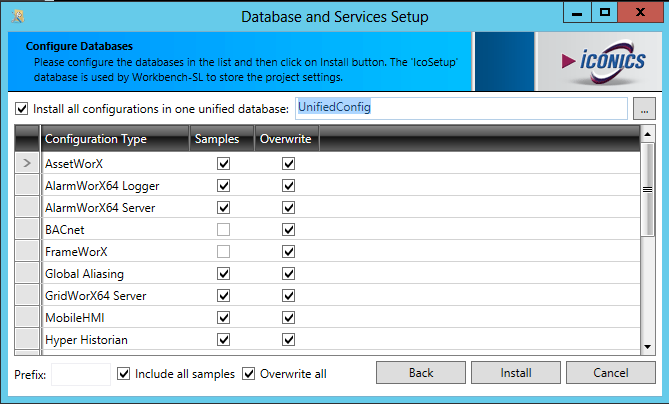Click the Overwrite column header
The width and height of the screenshot is (669, 404).
(x=286, y=139)
